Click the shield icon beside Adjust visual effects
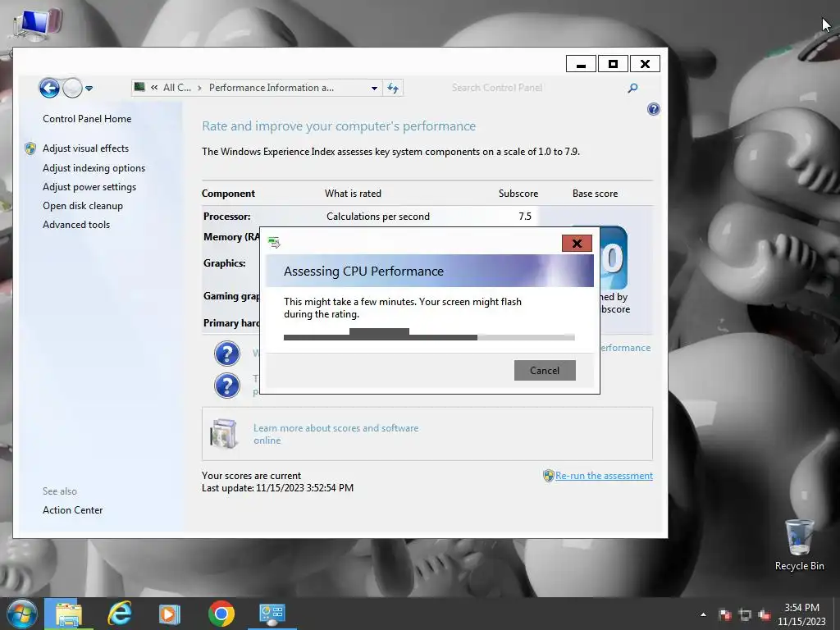Image resolution: width=840 pixels, height=630 pixels. point(30,148)
